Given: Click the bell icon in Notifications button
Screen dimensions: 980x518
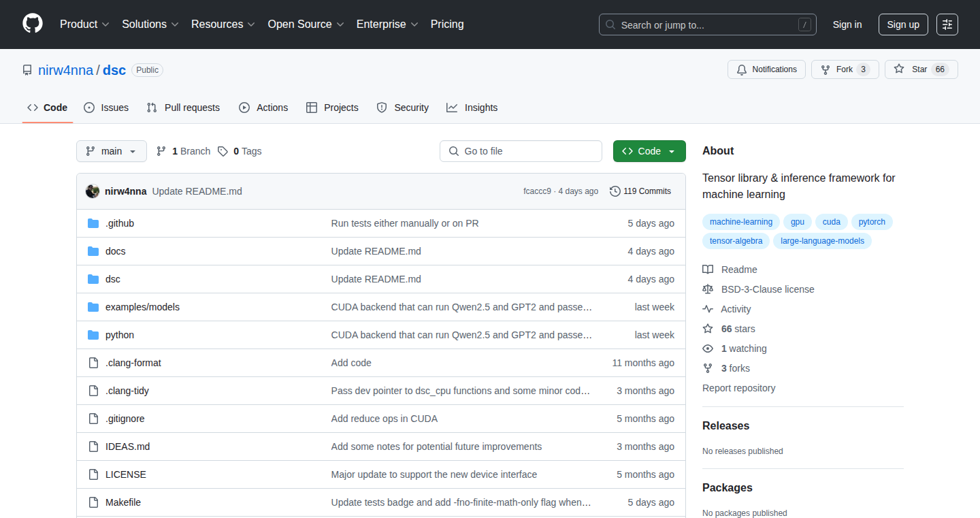Looking at the screenshot, I should coord(742,69).
